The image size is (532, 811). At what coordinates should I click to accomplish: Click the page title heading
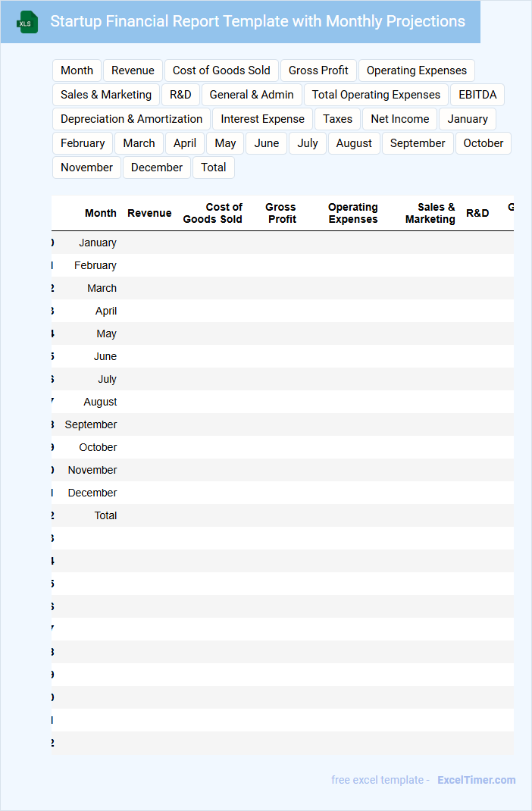point(258,21)
